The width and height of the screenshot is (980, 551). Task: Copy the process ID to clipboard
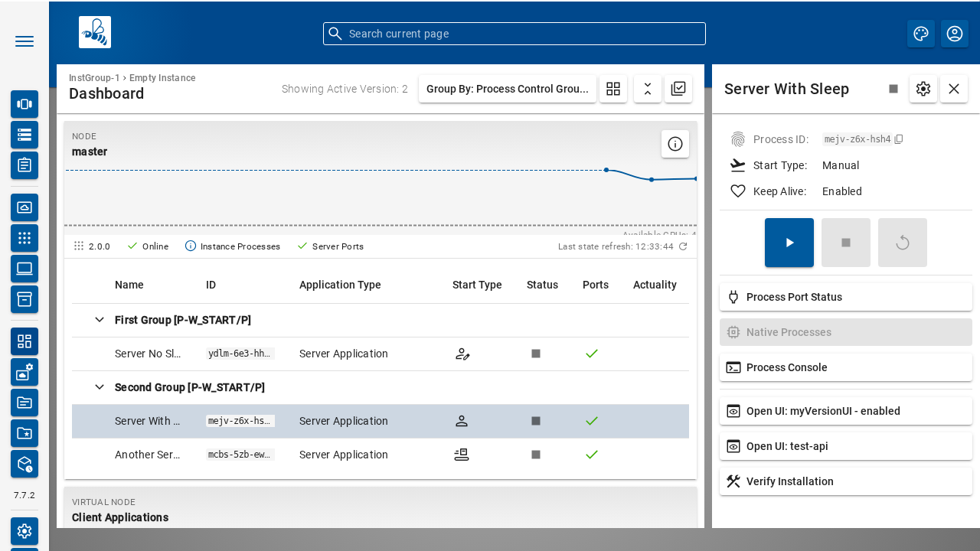[x=899, y=139]
